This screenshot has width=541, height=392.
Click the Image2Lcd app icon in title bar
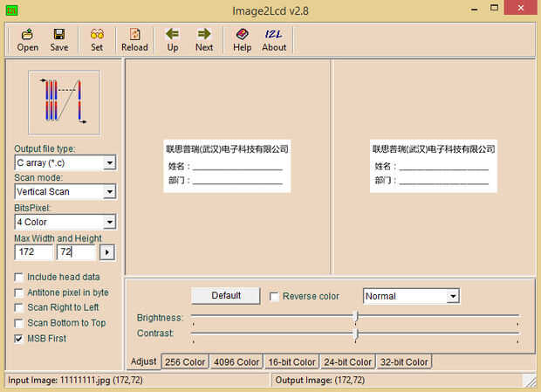pos(11,10)
